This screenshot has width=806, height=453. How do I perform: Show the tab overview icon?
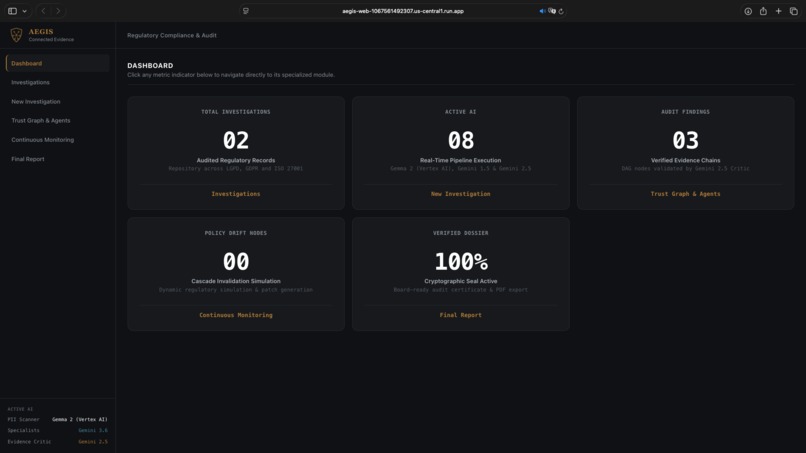coord(794,11)
